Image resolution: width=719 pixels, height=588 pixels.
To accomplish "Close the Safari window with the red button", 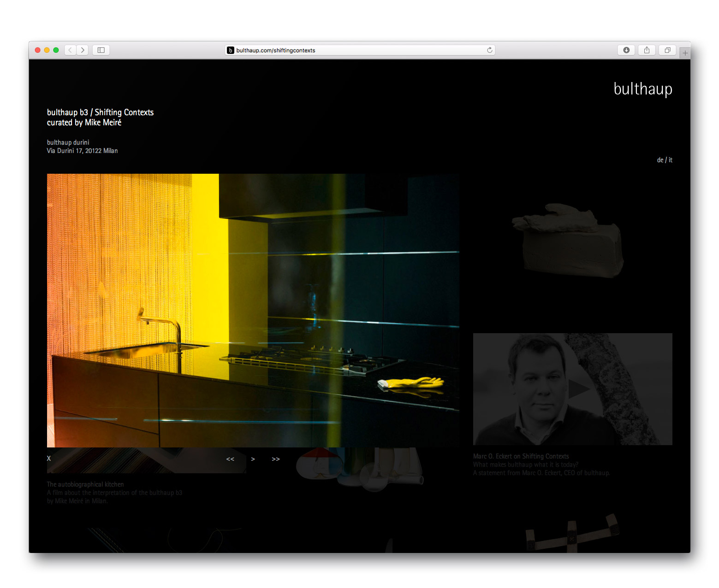I will click(38, 50).
